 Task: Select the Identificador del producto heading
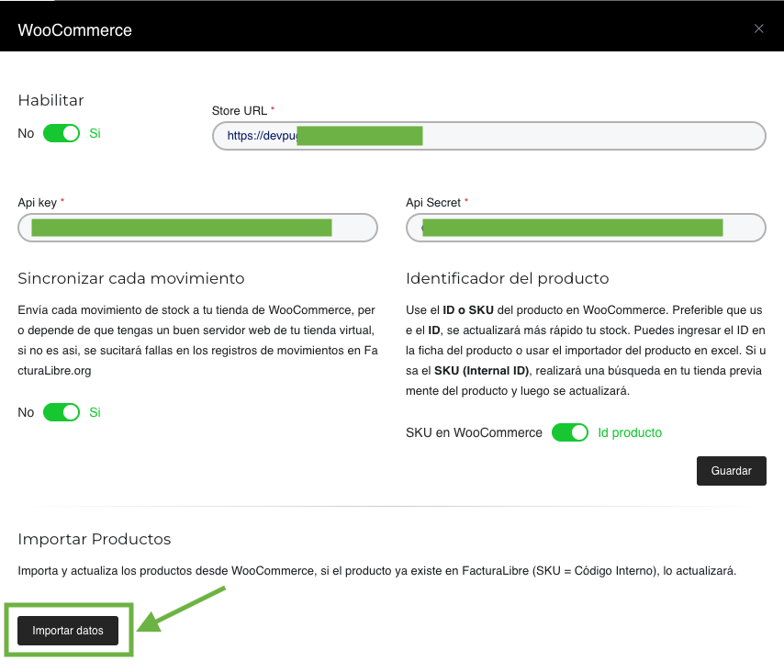click(x=508, y=278)
